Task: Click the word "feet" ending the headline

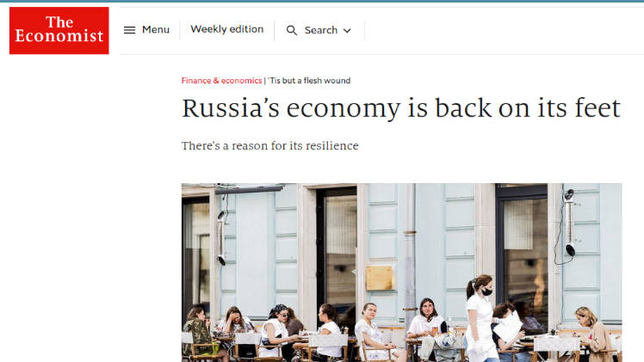Action: 598,108
